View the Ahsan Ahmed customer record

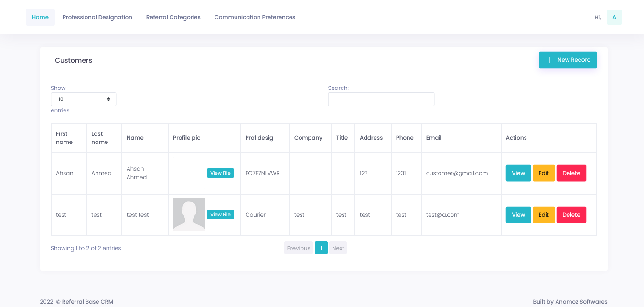pyautogui.click(x=518, y=173)
